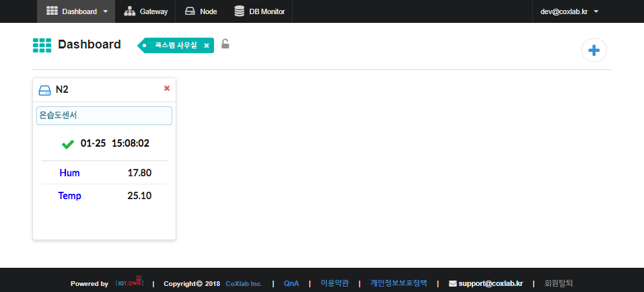
Task: Click the blue plus add widget button
Action: [594, 50]
